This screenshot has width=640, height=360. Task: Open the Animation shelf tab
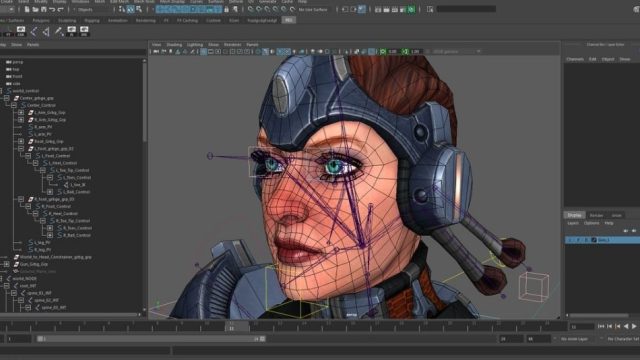tap(118, 20)
